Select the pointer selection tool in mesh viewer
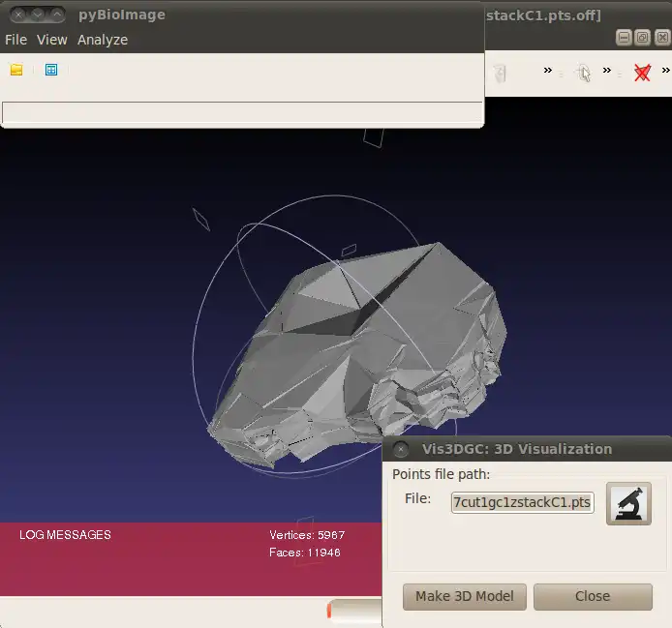Viewport: 672px width, 628px height. [x=583, y=73]
